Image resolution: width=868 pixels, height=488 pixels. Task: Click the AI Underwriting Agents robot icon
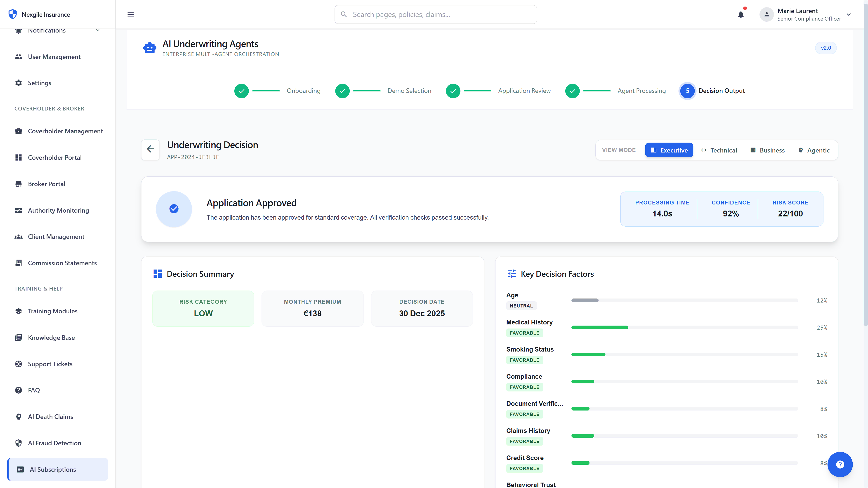pyautogui.click(x=150, y=48)
